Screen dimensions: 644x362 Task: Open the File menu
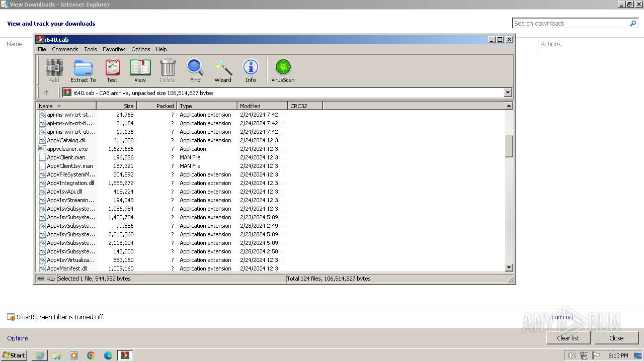(42, 49)
